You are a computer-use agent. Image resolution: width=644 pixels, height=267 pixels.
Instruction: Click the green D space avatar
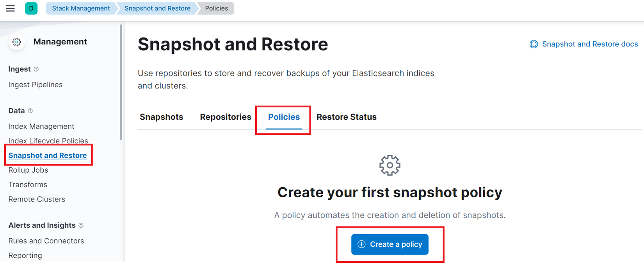31,8
